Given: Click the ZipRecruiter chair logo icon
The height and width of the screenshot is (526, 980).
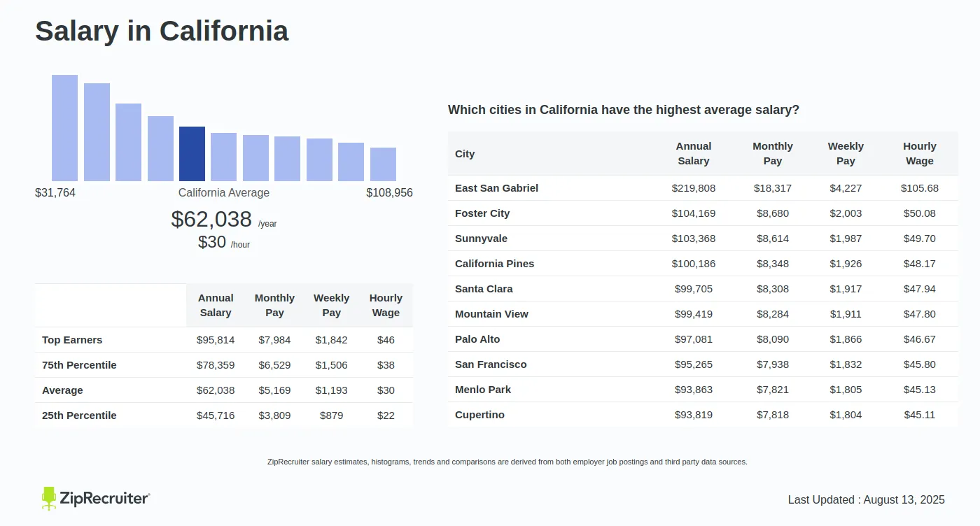Looking at the screenshot, I should (x=49, y=498).
